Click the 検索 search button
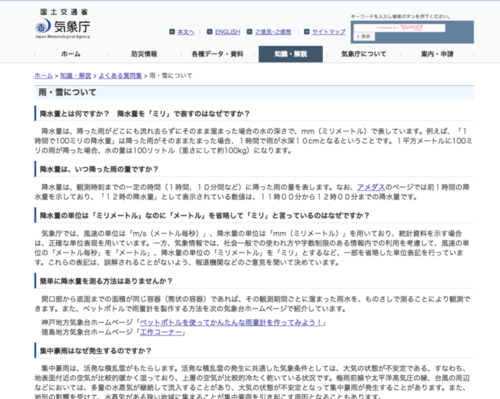 (364, 36)
